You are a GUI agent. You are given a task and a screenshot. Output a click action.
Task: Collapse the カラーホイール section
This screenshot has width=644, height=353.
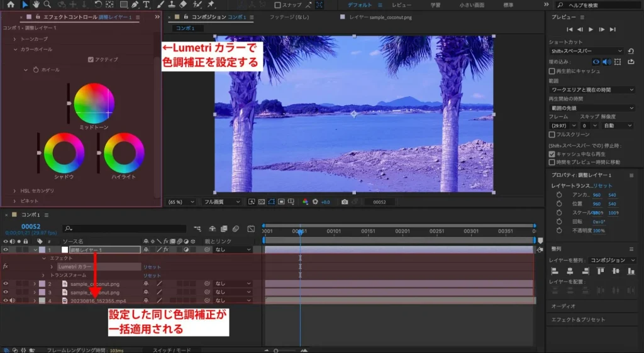(15, 49)
